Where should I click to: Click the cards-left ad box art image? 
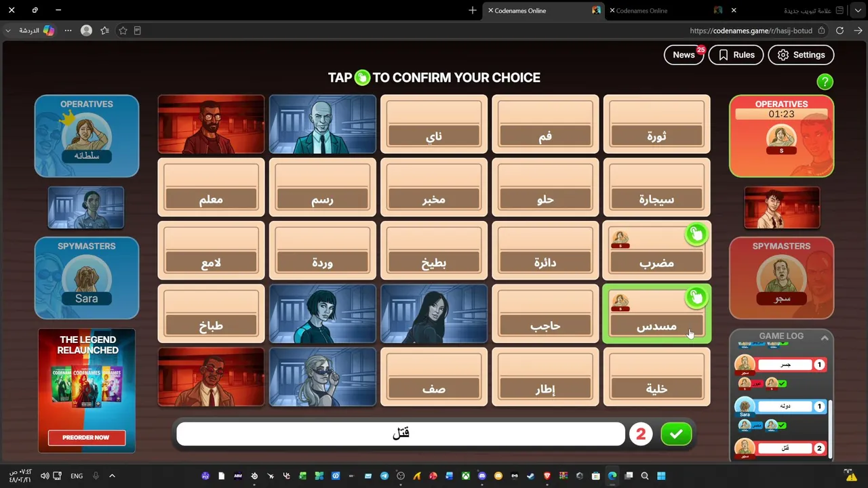tap(87, 387)
